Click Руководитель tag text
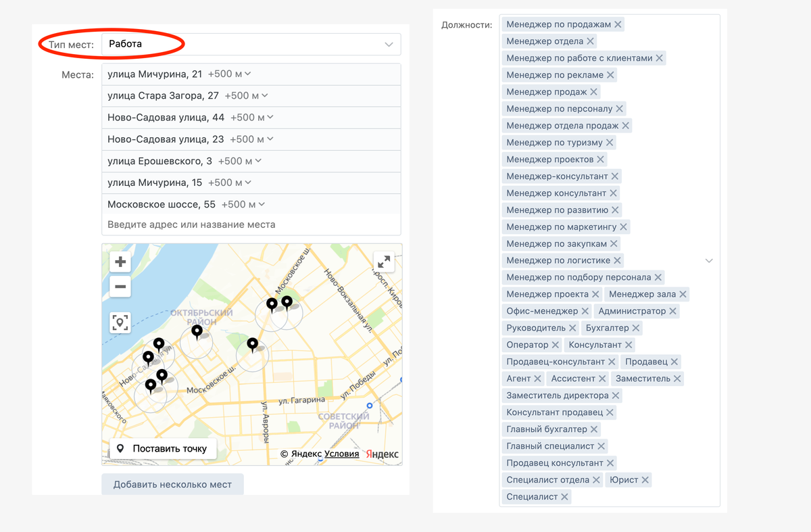Image resolution: width=811 pixels, height=532 pixels. (x=536, y=328)
